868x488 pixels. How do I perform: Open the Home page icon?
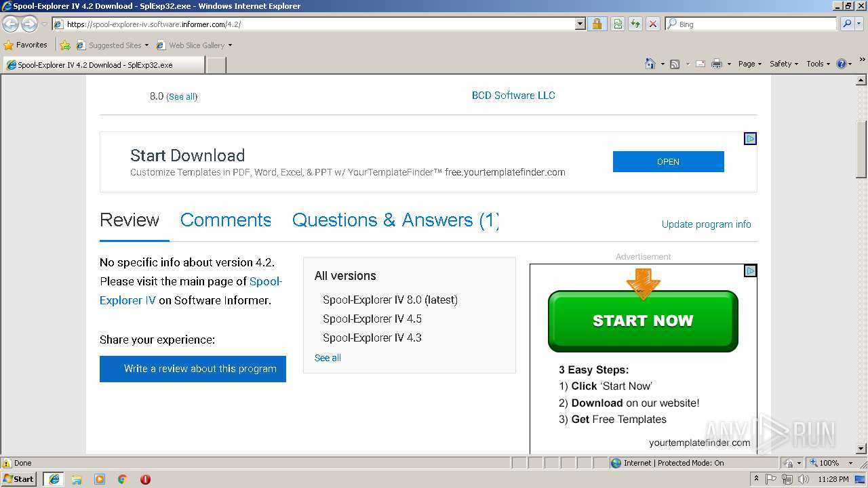[650, 64]
